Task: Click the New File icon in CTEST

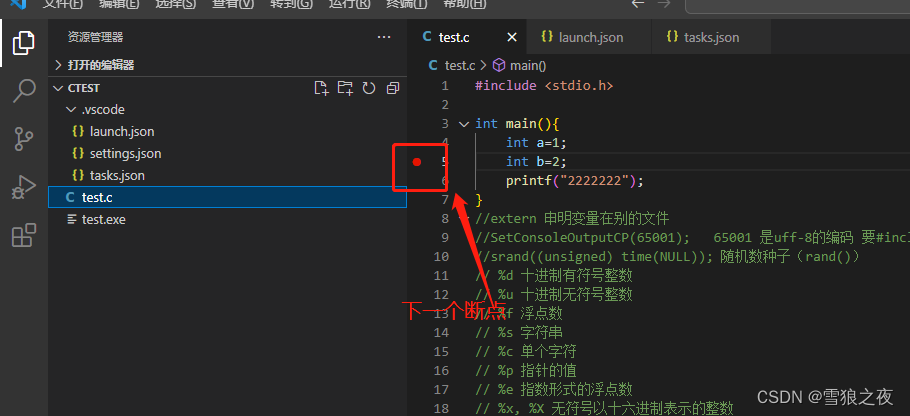Action: coord(321,88)
